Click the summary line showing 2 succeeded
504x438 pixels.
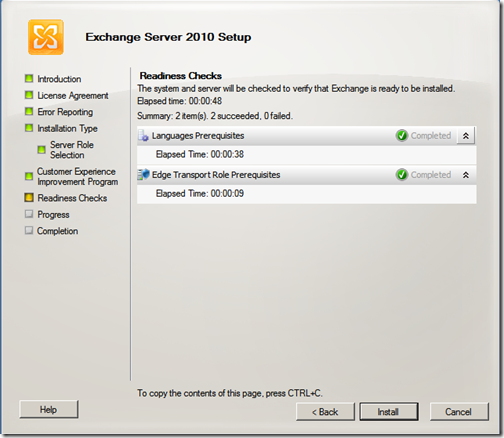coord(215,116)
